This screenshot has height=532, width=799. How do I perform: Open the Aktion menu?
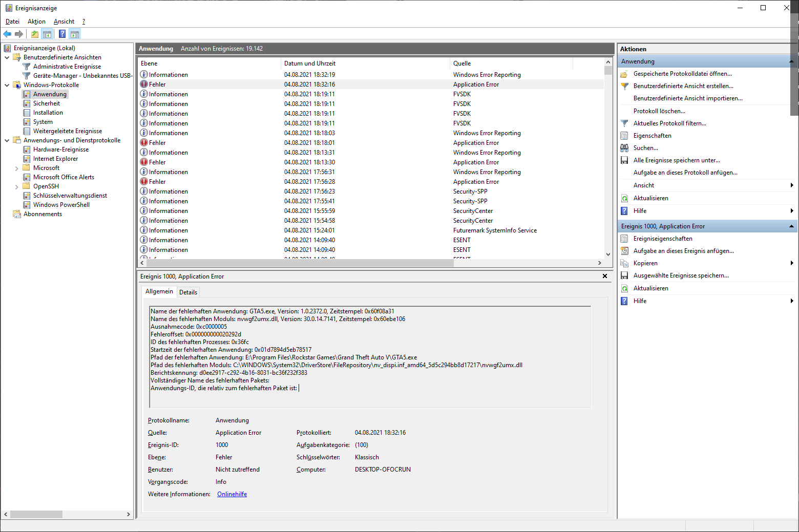(36, 22)
